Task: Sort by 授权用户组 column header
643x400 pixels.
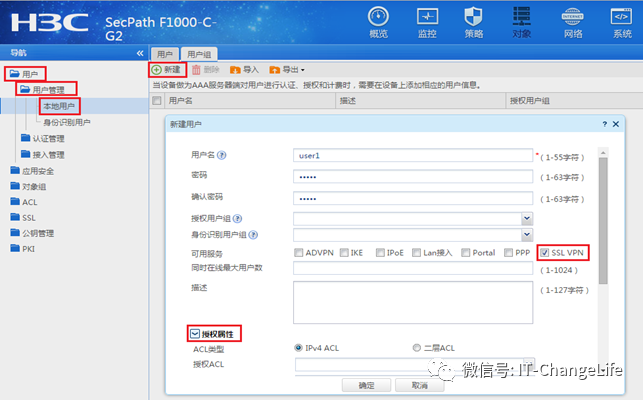Action: pyautogui.click(x=574, y=101)
